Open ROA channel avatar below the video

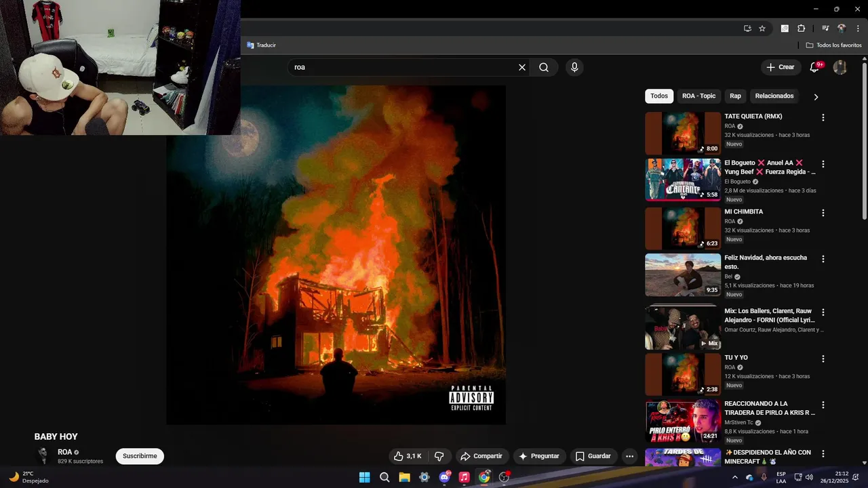[x=43, y=456]
